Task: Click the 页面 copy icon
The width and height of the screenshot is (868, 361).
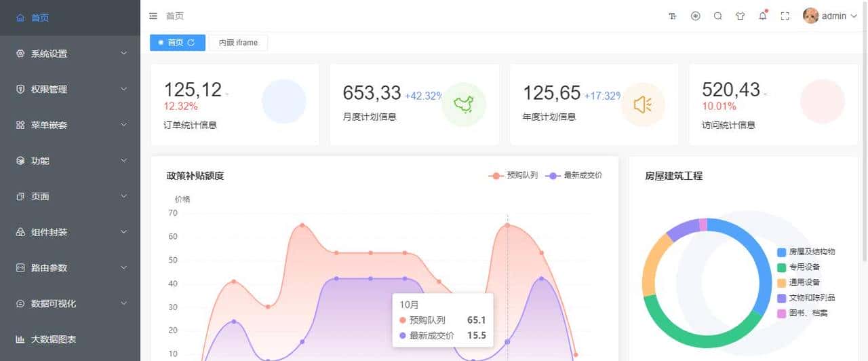Action: tap(20, 196)
